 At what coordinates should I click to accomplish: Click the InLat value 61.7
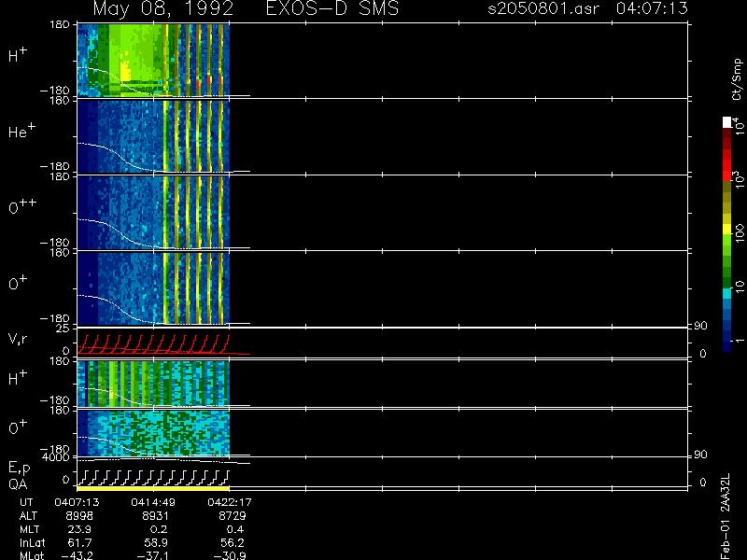80,542
